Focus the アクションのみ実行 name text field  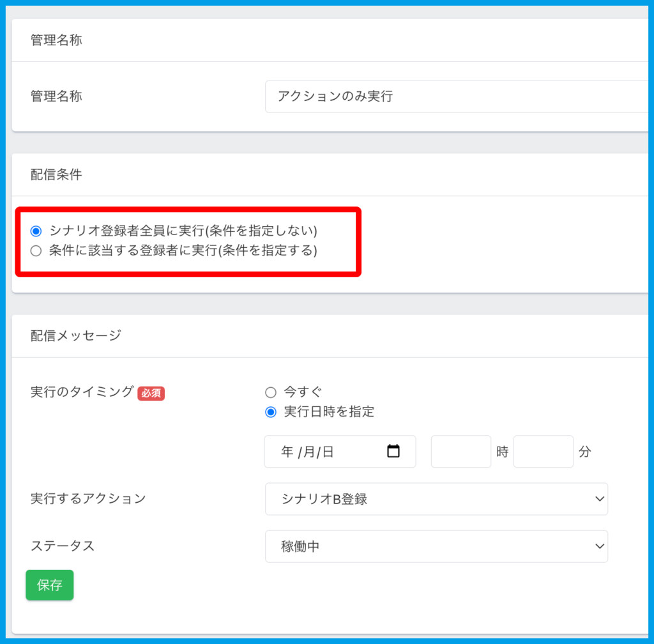coord(456,96)
